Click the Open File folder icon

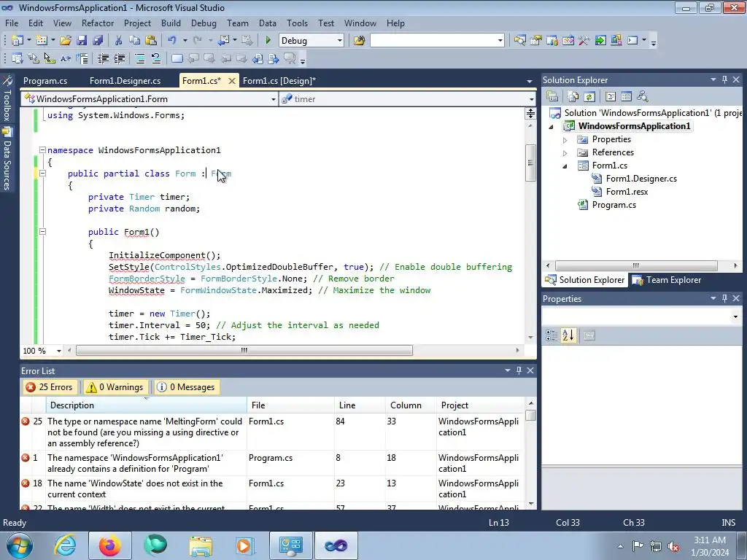point(66,41)
